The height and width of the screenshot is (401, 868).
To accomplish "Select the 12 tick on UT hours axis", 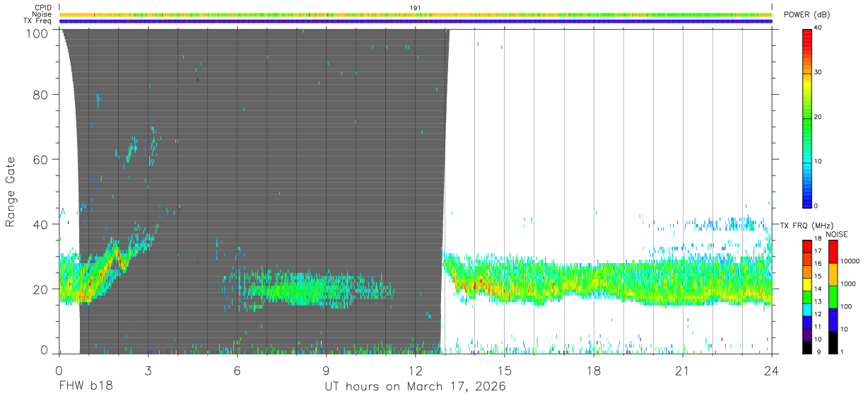I will (416, 370).
